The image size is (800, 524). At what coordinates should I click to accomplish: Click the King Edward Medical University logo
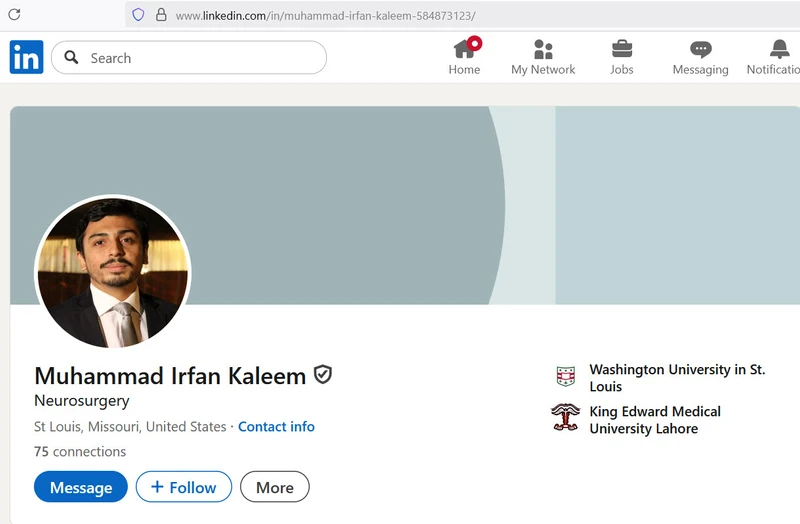point(565,418)
